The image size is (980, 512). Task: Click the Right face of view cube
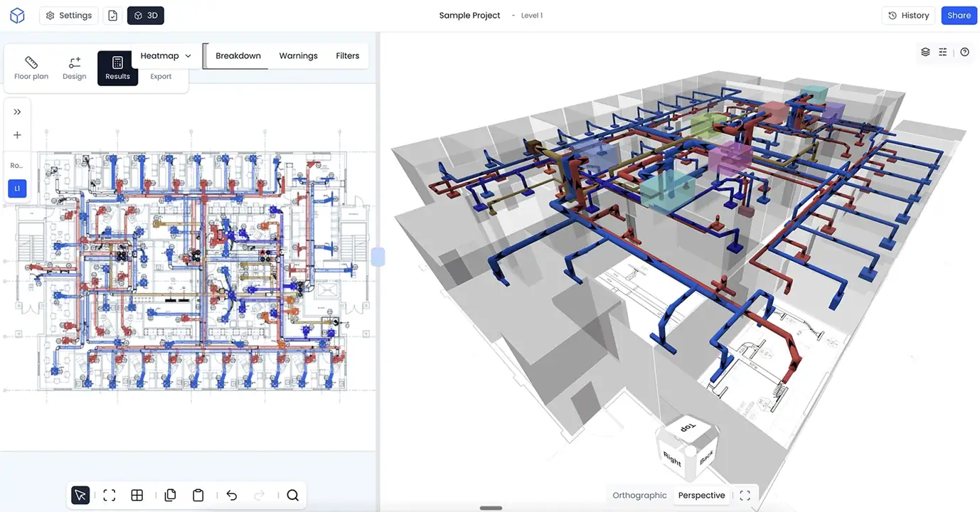pos(672,458)
